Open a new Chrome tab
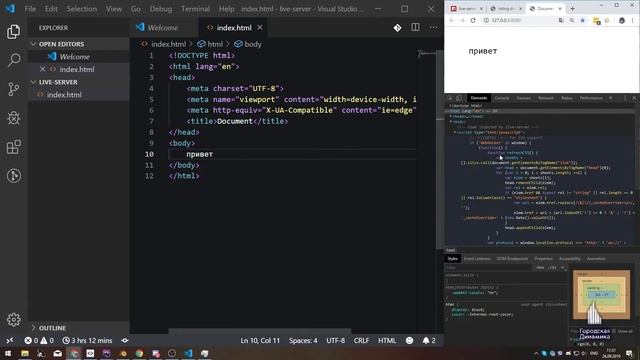 pyautogui.click(x=572, y=9)
